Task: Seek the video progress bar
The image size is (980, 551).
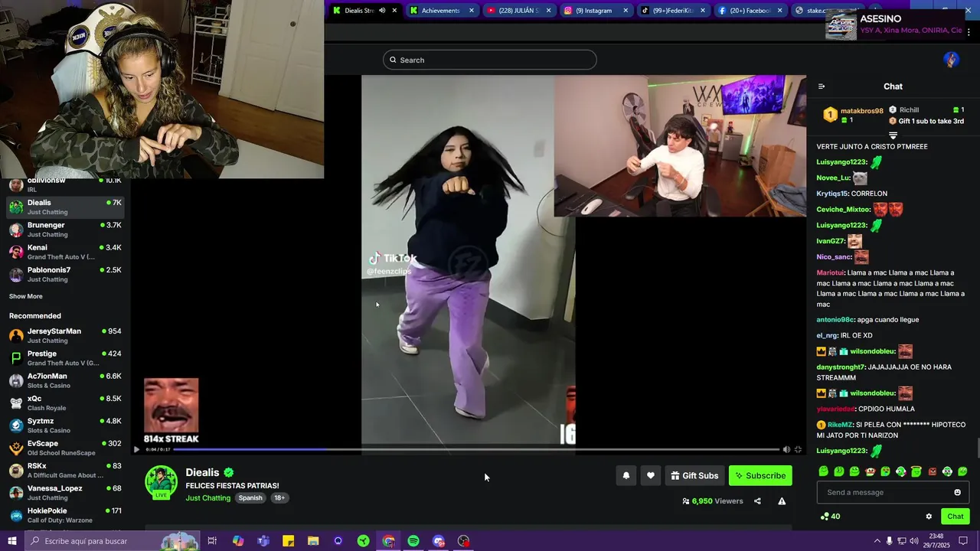Action: pos(475,449)
